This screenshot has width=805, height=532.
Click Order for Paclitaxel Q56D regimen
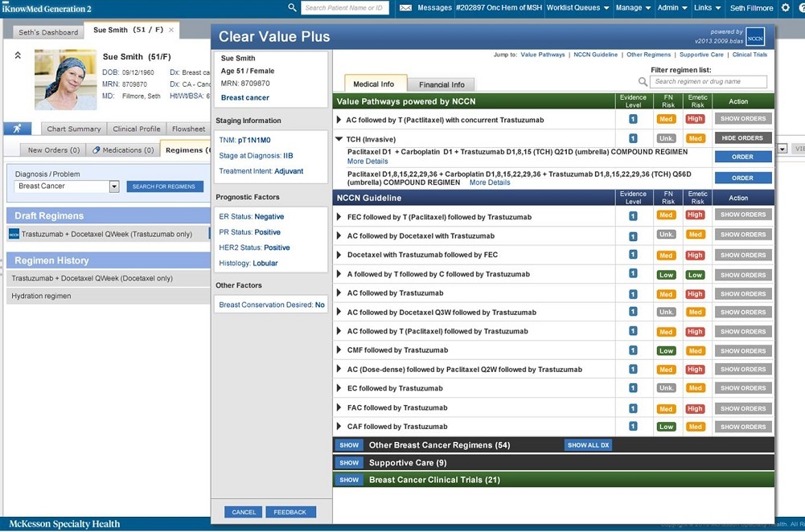point(743,178)
